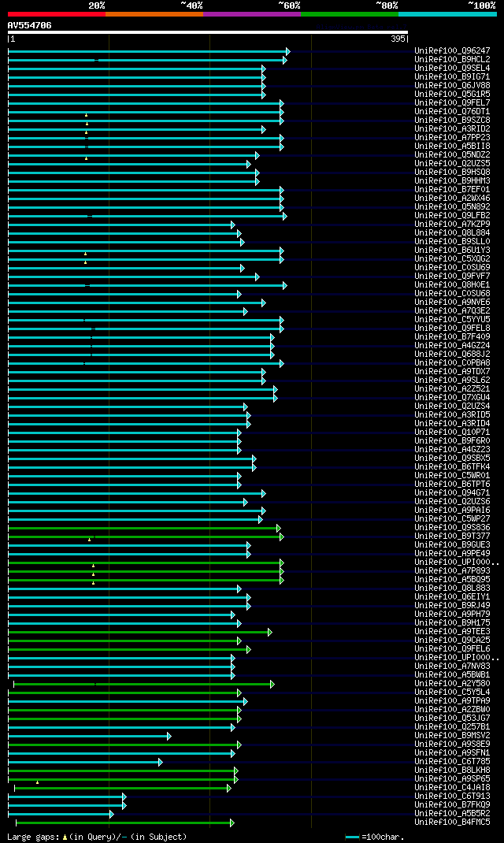Open hit UniRef100_B9IG71

[x=452, y=77]
